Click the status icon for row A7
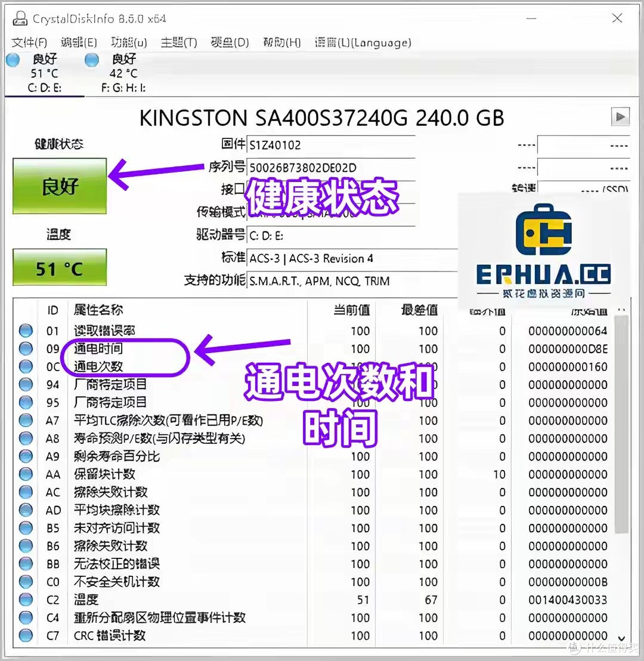Image resolution: width=644 pixels, height=661 pixels. [26, 421]
